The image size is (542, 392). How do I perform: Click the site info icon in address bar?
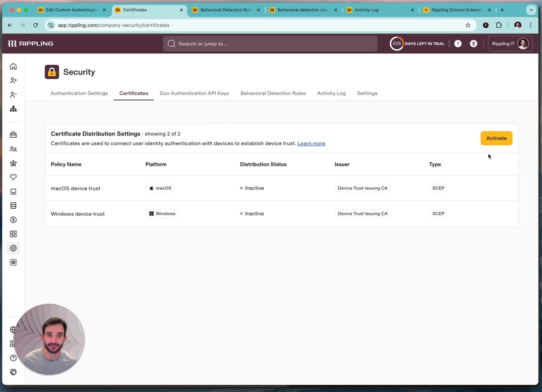click(x=51, y=25)
